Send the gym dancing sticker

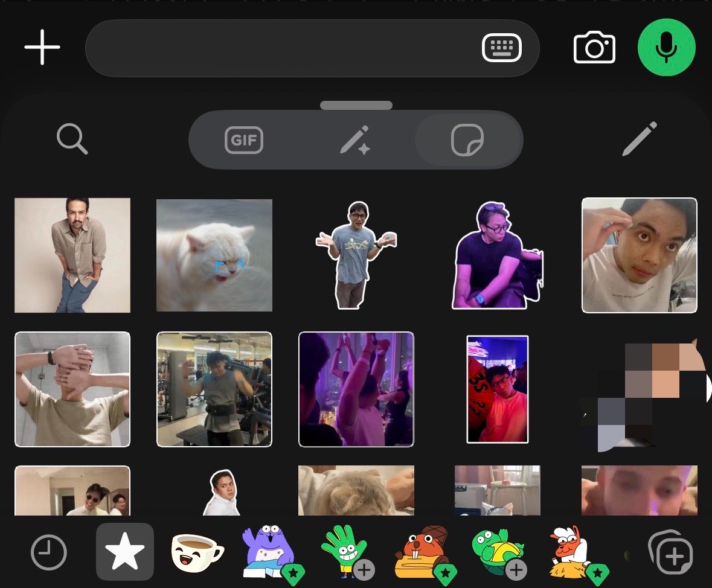214,389
